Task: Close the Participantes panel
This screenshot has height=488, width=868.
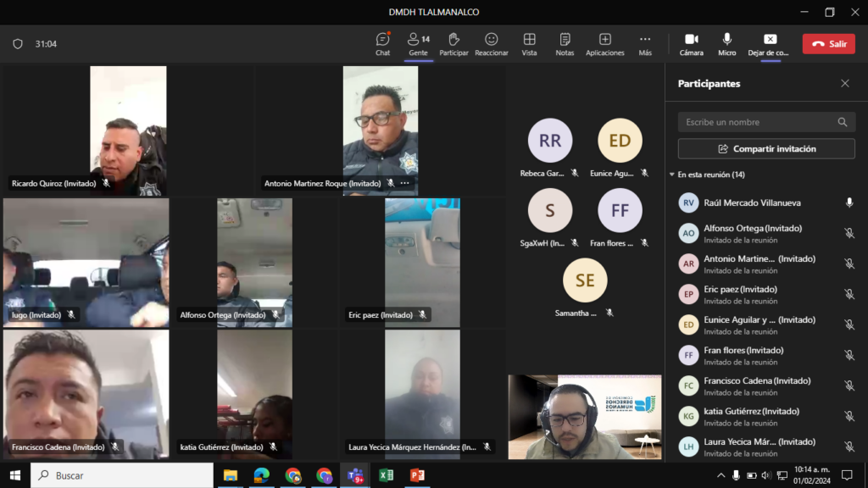Action: pyautogui.click(x=844, y=84)
